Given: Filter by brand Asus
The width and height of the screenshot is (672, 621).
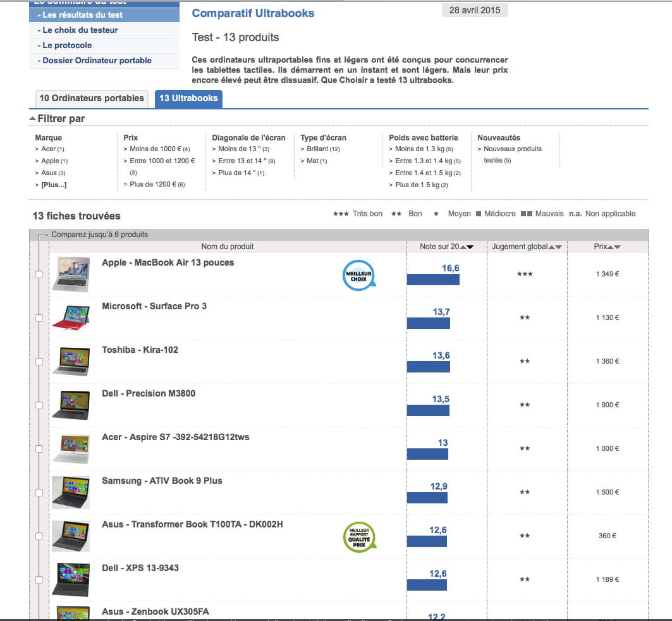Looking at the screenshot, I should [x=53, y=173].
